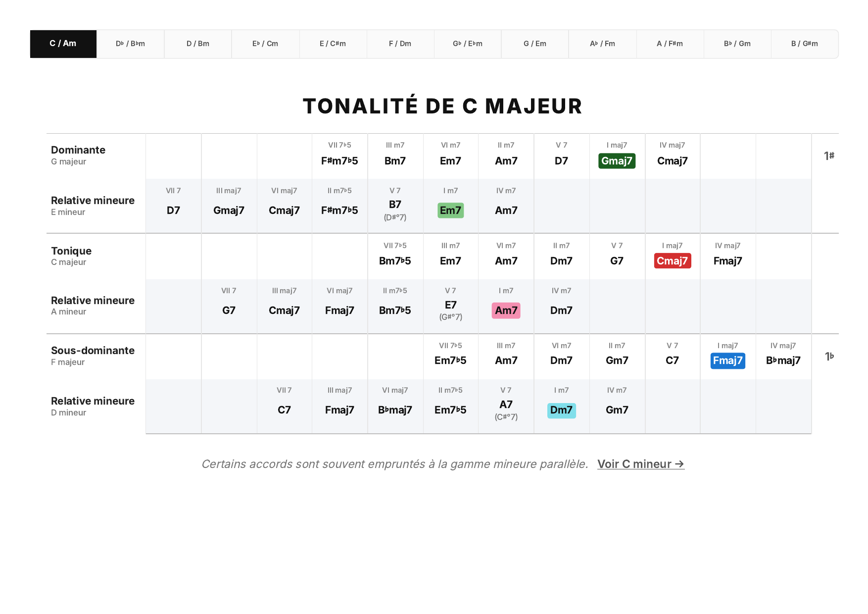Click the A7 chord in D mineur row
Image resolution: width=868 pixels, height=614 pixels.
[506, 405]
